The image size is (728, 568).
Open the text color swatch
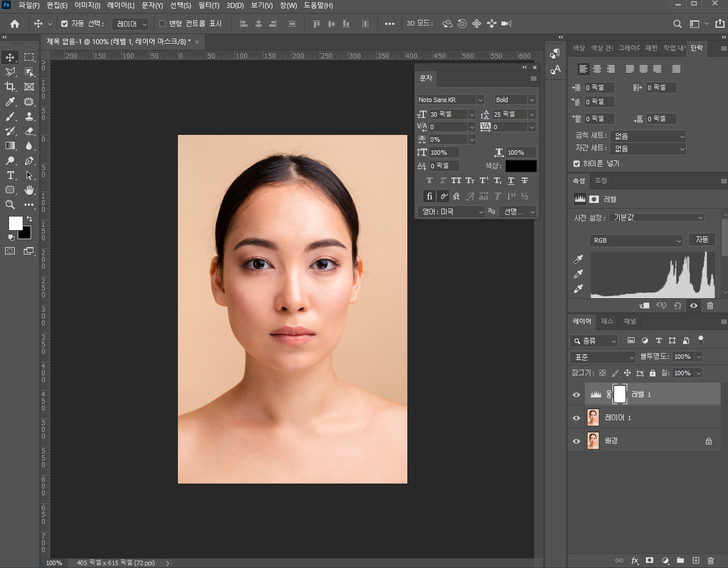[x=521, y=166]
